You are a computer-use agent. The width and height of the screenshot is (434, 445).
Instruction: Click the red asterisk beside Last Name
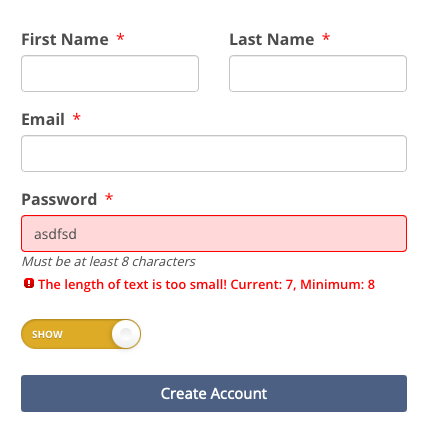click(x=326, y=37)
